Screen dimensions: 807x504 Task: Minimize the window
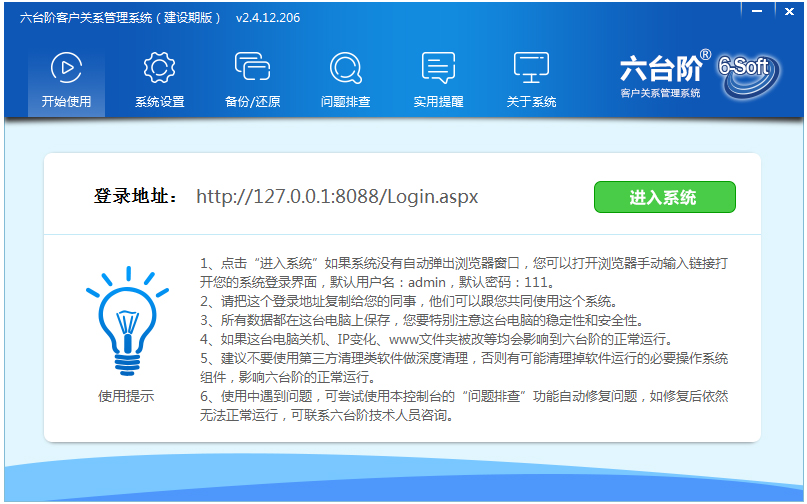pyautogui.click(x=757, y=11)
